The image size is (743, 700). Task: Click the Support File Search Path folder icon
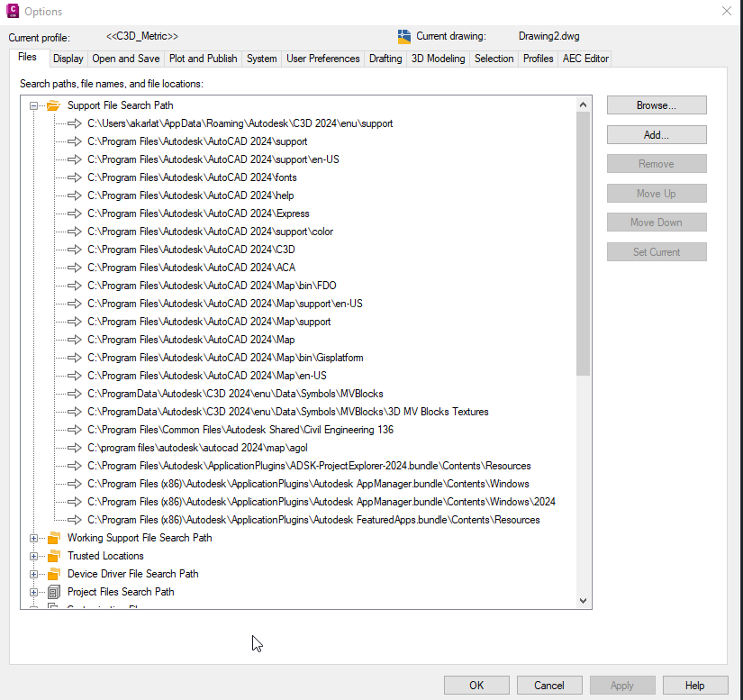point(53,105)
